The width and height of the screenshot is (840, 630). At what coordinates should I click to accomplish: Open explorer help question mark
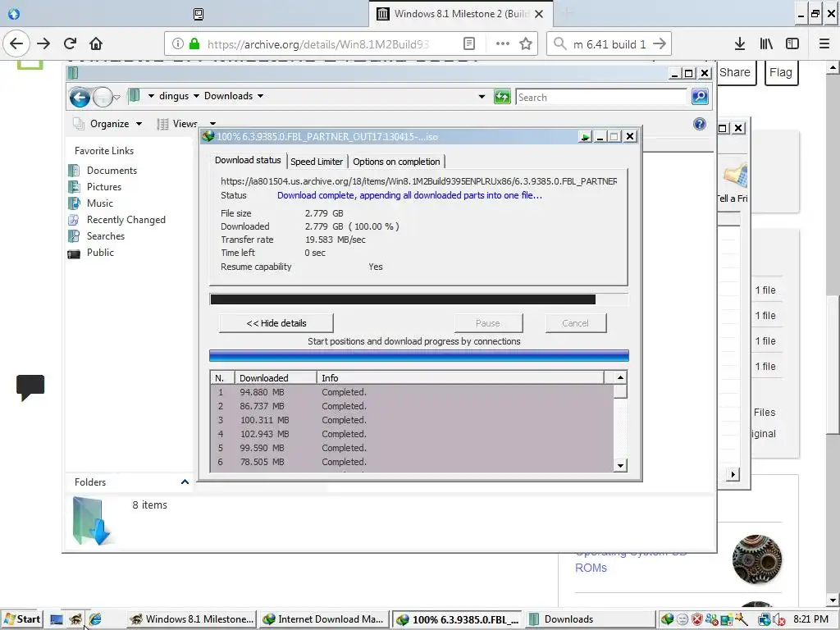700,125
